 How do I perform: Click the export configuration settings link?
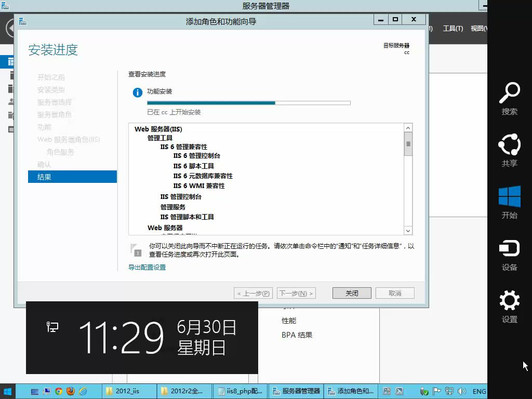coord(147,267)
